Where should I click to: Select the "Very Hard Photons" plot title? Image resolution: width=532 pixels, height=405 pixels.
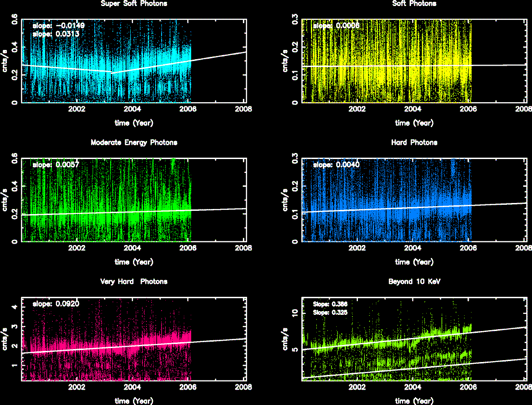[133, 281]
